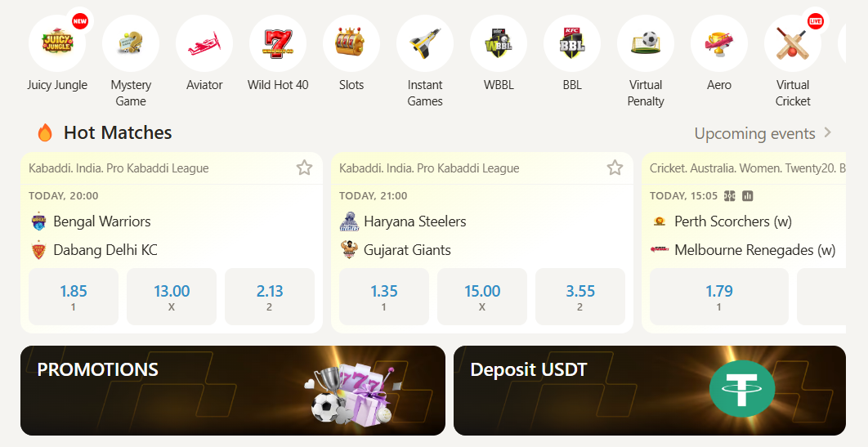Screen dimensions: 868x447
Task: Open the Instant Games icon
Action: point(425,43)
